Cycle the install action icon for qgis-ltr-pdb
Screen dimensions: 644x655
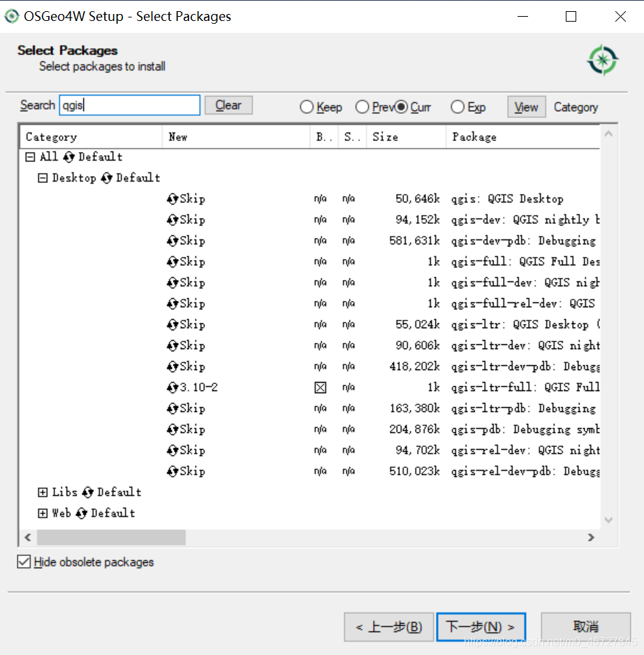(173, 409)
